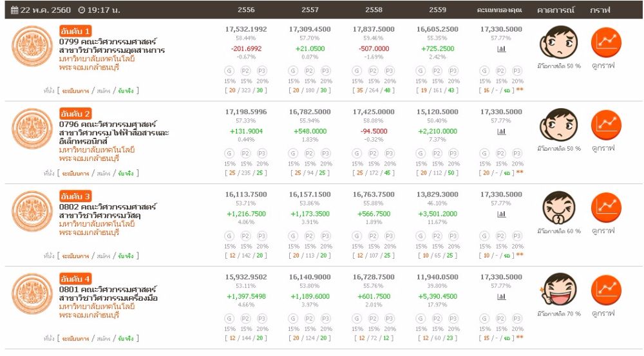Select the 2556 year column header
The height and width of the screenshot is (356, 644).
coord(245,10)
